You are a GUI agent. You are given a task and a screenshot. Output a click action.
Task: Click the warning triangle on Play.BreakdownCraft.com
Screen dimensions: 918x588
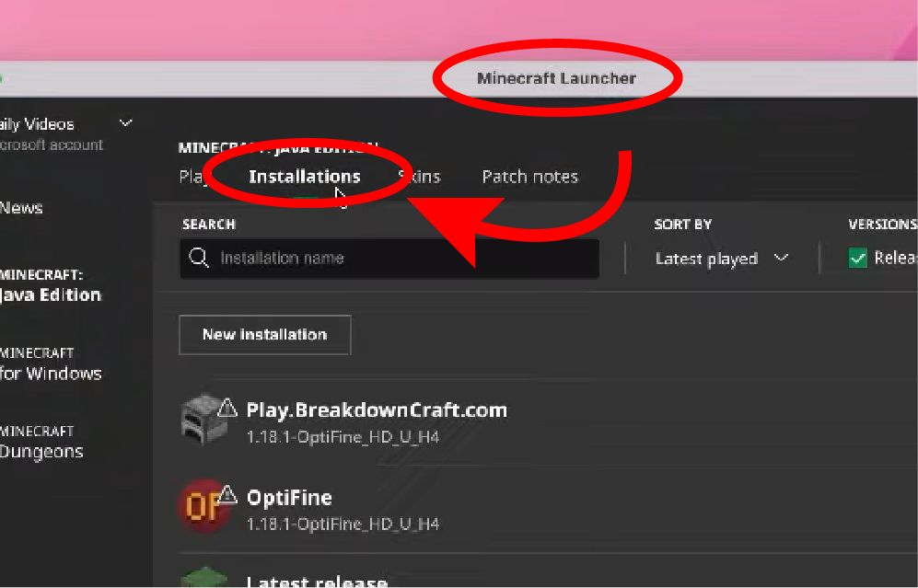click(227, 408)
